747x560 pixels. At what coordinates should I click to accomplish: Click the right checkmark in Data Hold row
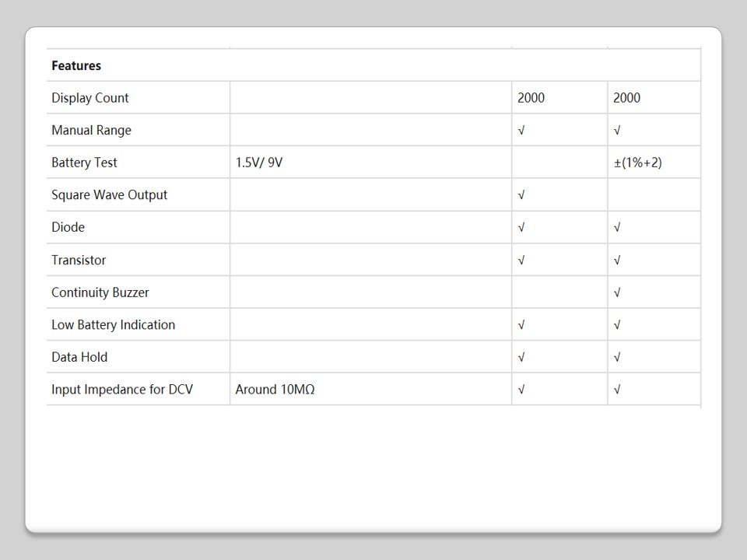pyautogui.click(x=617, y=358)
